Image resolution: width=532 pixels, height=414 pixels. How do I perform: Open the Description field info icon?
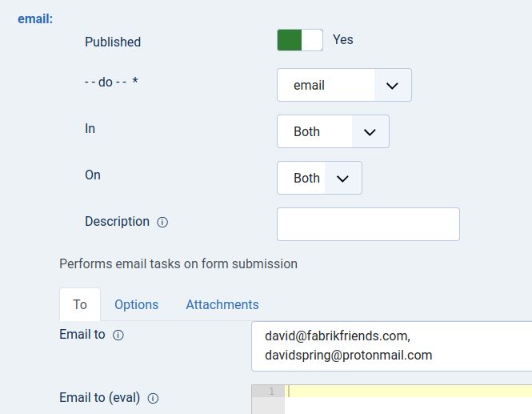click(162, 223)
